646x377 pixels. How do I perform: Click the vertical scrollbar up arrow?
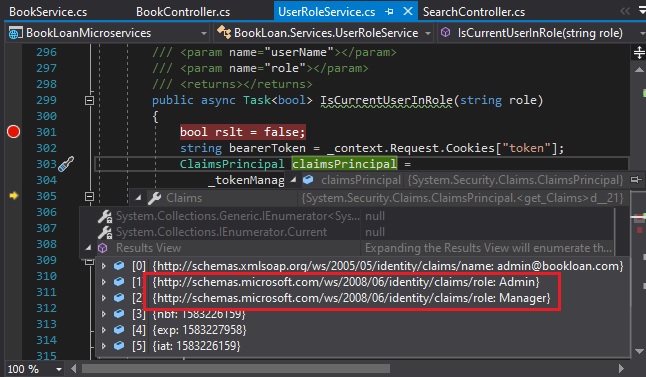click(x=639, y=70)
